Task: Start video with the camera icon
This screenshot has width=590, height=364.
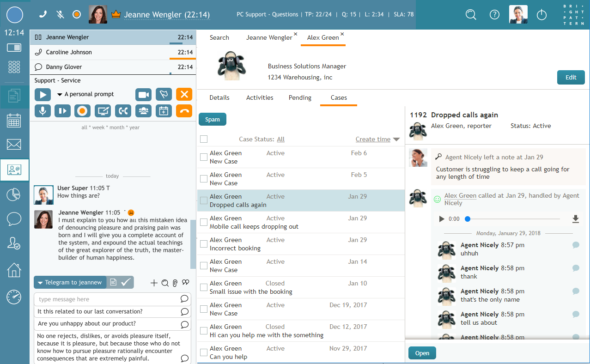Action: click(144, 95)
